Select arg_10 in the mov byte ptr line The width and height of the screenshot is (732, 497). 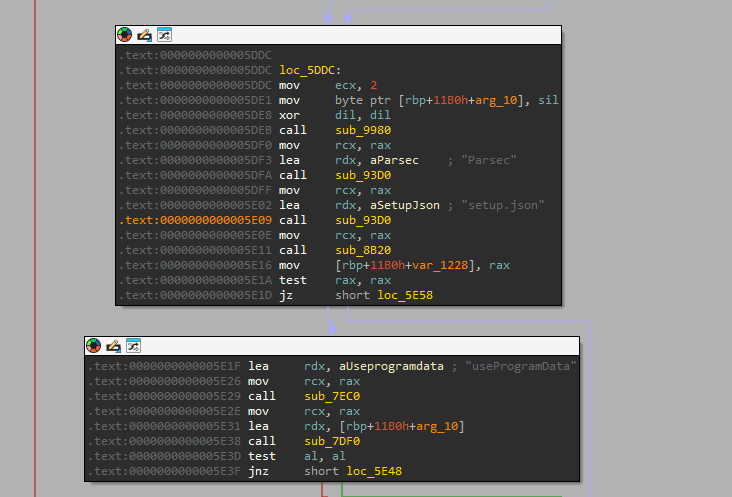pos(496,100)
